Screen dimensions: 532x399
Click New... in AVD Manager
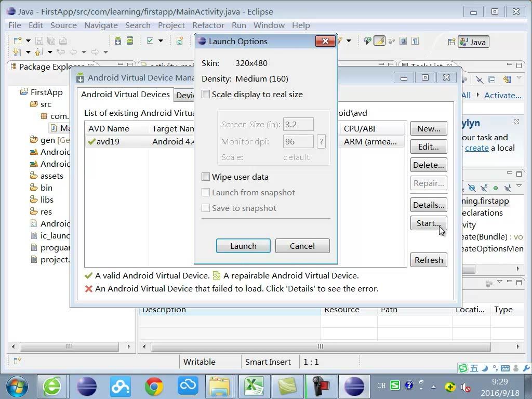click(429, 129)
